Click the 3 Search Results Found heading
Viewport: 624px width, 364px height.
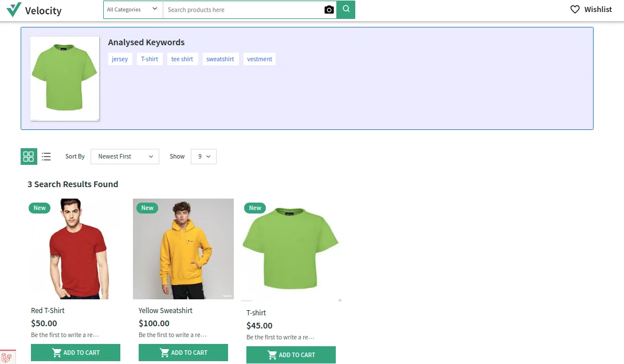tap(73, 184)
